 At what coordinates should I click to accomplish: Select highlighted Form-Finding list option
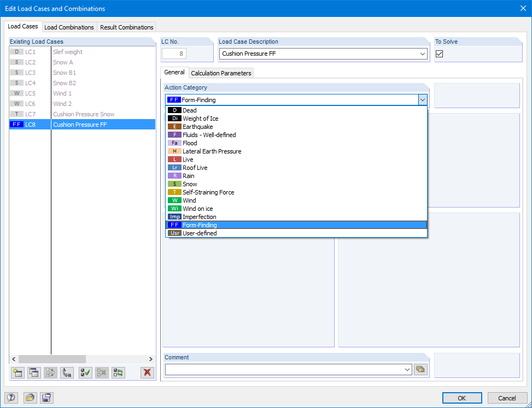[296, 225]
